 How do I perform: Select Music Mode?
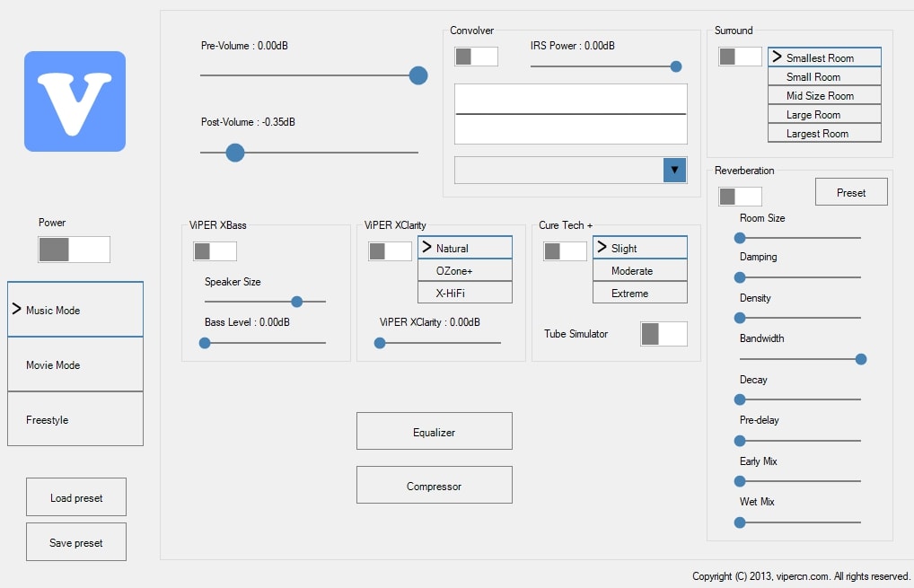[x=75, y=310]
